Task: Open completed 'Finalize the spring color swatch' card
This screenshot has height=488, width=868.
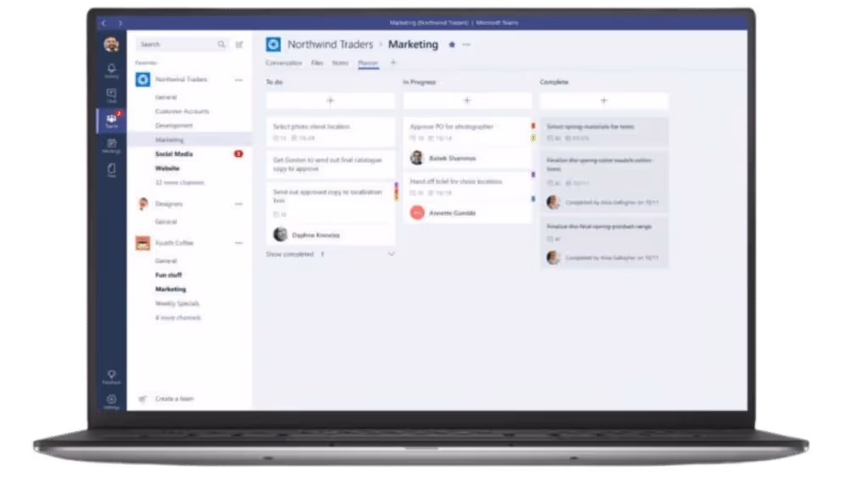Action: pyautogui.click(x=604, y=181)
